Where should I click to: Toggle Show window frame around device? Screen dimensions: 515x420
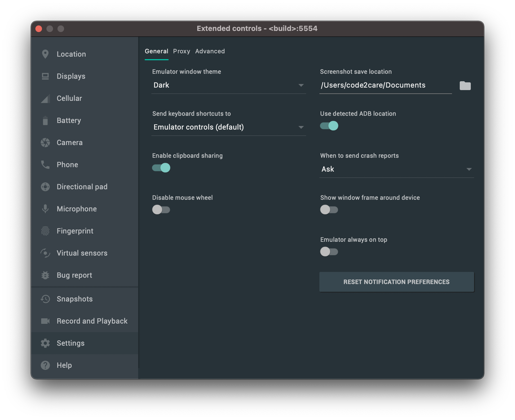(x=329, y=210)
